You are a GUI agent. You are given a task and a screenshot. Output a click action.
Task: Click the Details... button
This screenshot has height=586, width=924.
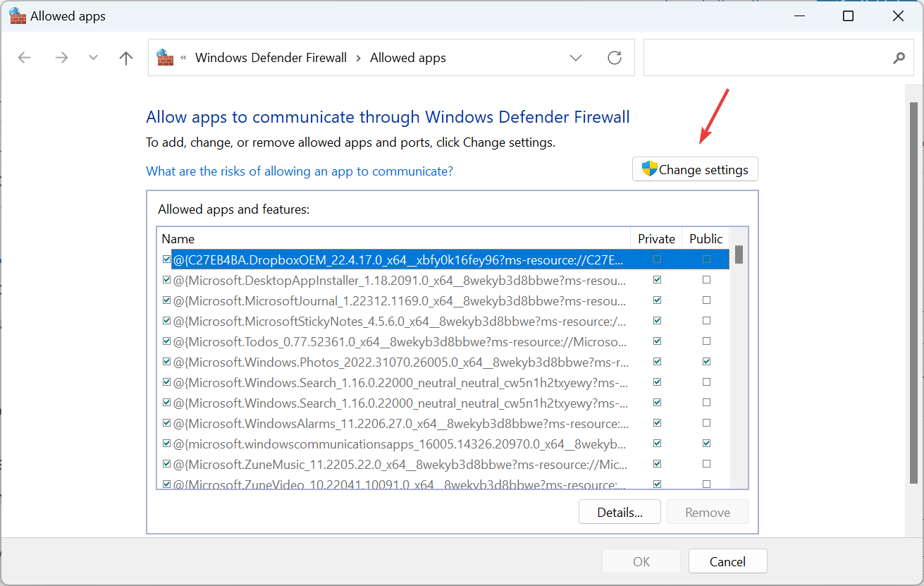pos(620,513)
